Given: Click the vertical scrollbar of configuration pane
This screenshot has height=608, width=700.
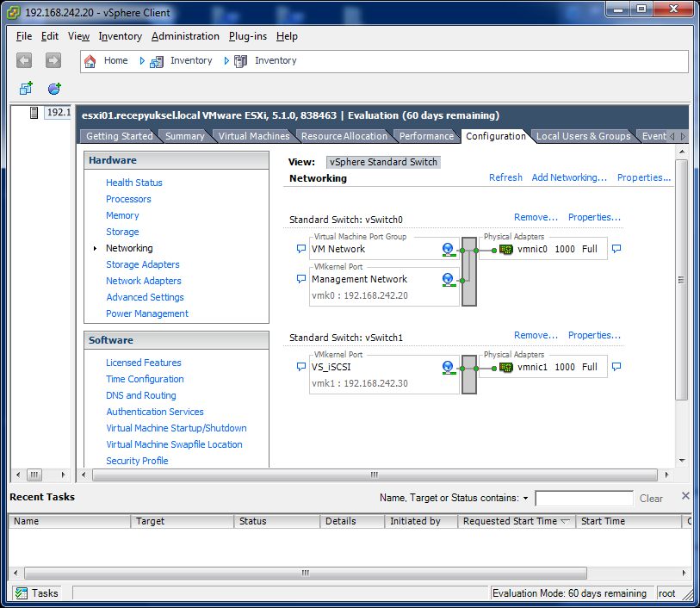Looking at the screenshot, I should pyautogui.click(x=681, y=280).
